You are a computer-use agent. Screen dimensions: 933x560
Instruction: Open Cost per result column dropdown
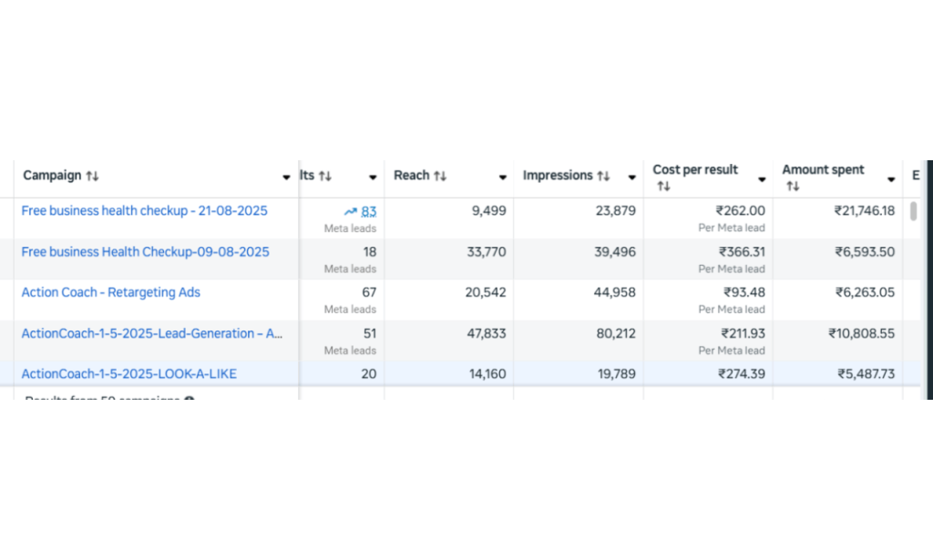(762, 178)
